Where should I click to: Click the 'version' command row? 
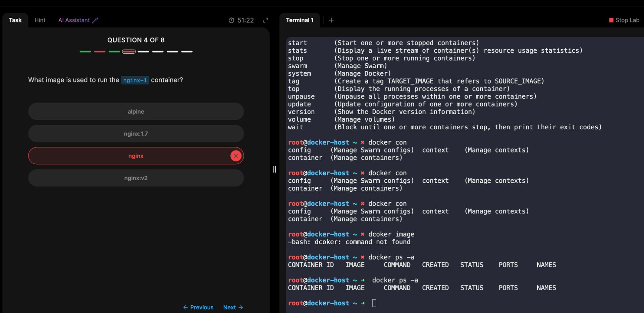tap(381, 112)
